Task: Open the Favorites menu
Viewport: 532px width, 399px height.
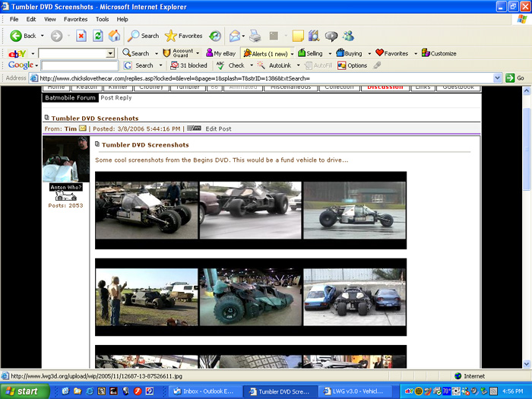Action: tap(75, 19)
